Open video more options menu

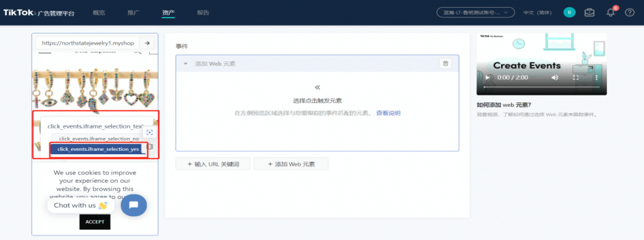pos(597,77)
